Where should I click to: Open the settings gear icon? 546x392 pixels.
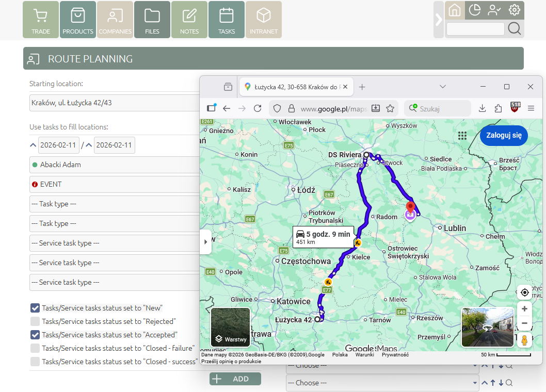tap(514, 10)
